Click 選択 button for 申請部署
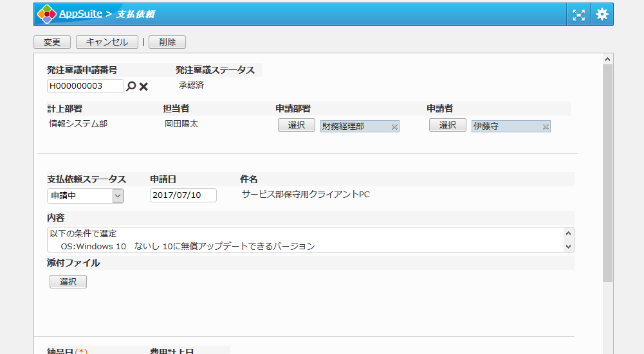The height and width of the screenshot is (354, 644). [296, 125]
